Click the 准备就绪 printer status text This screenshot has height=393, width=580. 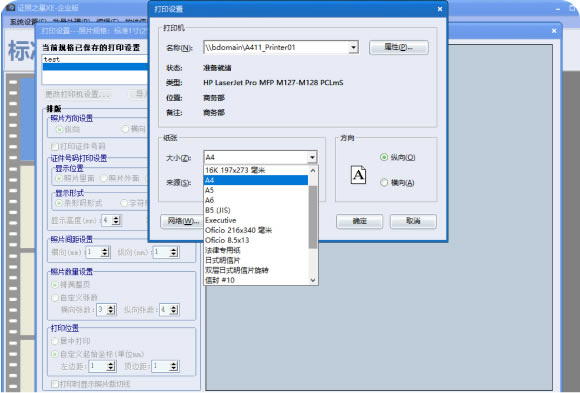(x=217, y=68)
